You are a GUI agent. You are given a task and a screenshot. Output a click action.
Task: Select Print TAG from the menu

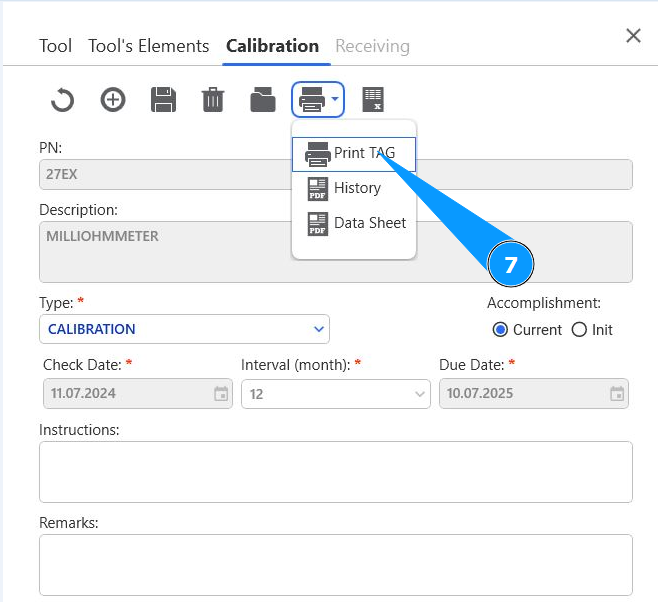tap(353, 154)
